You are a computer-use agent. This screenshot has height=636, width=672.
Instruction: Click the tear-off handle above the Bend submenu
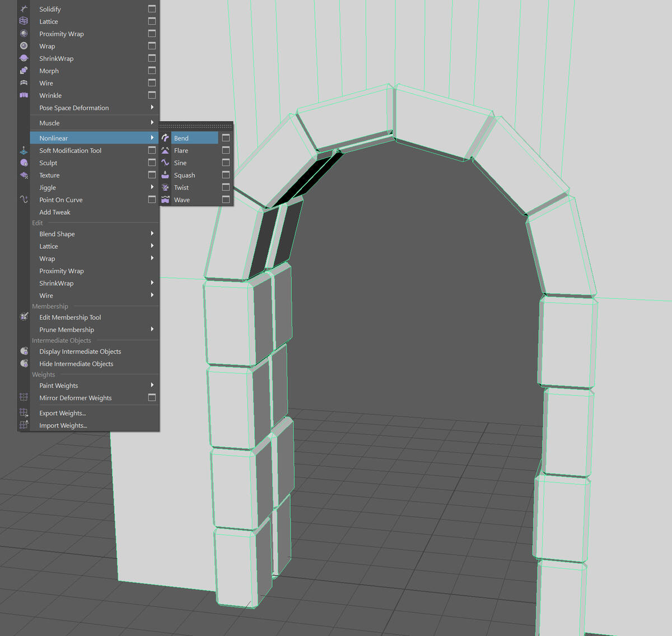click(196, 126)
